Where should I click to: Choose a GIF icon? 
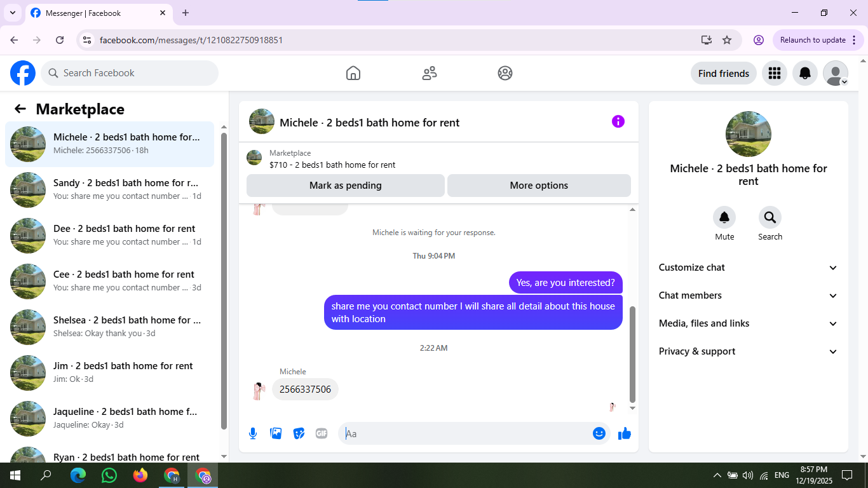click(x=322, y=433)
